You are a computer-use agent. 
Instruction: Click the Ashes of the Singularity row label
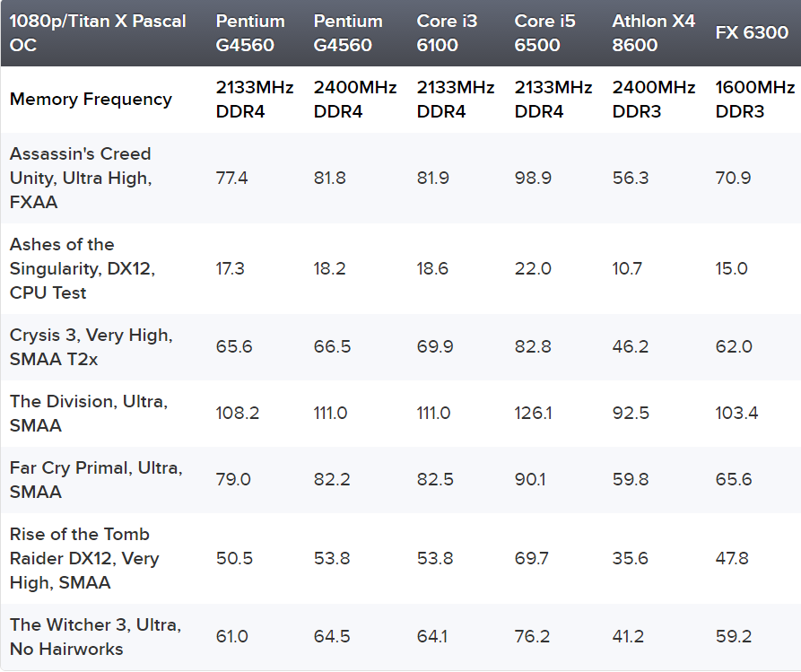coord(83,268)
